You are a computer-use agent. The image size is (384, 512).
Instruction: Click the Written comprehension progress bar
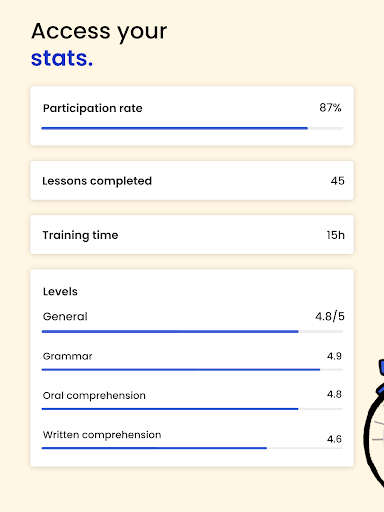(x=192, y=448)
